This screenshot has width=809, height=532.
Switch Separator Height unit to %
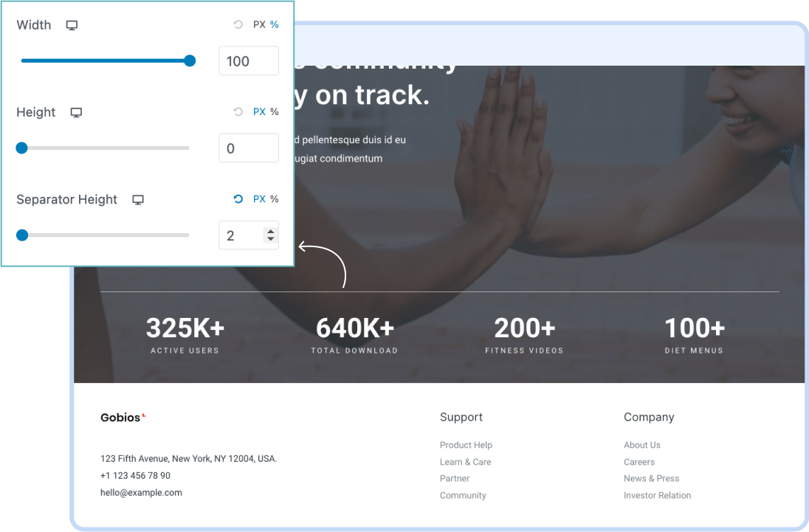tap(274, 198)
